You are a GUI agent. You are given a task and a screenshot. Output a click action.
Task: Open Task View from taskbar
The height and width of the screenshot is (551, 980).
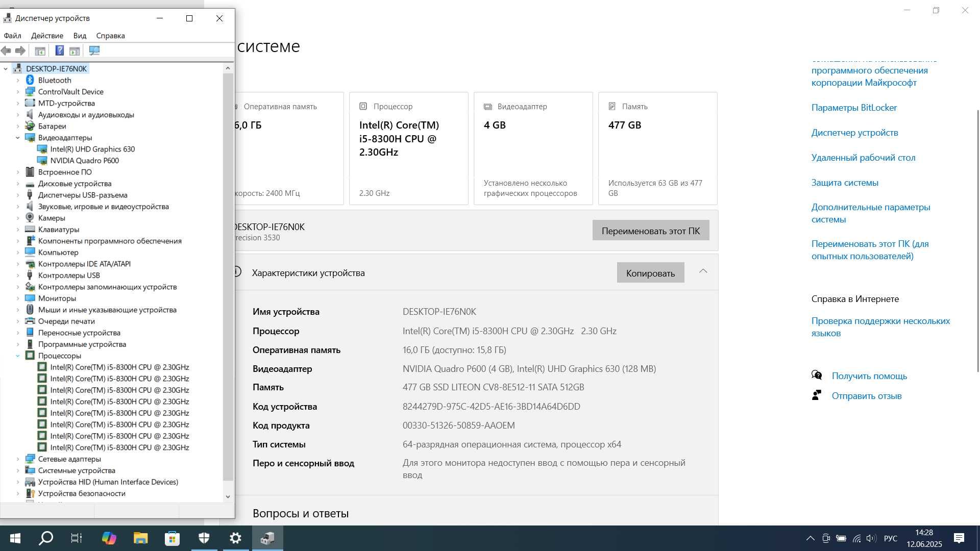(x=77, y=538)
